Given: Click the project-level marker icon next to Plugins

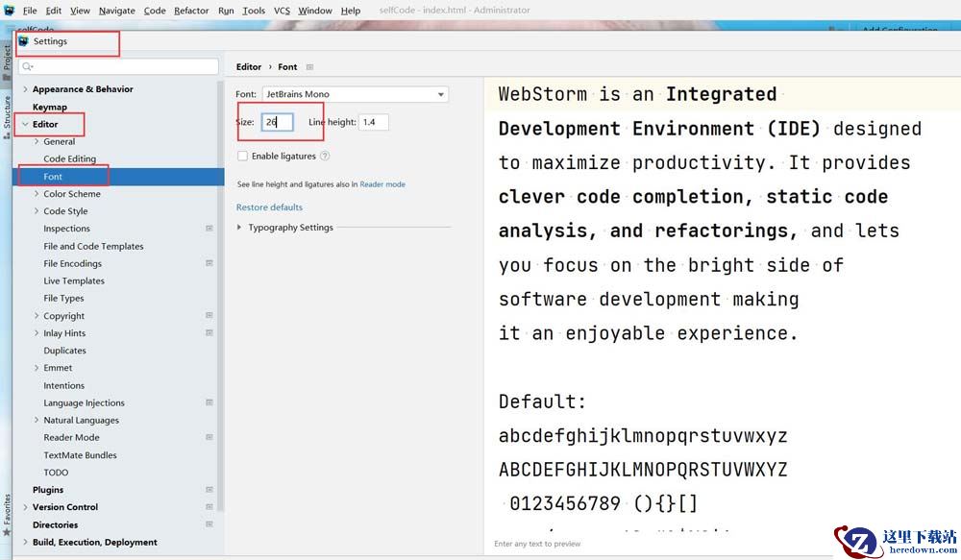Looking at the screenshot, I should pos(209,490).
